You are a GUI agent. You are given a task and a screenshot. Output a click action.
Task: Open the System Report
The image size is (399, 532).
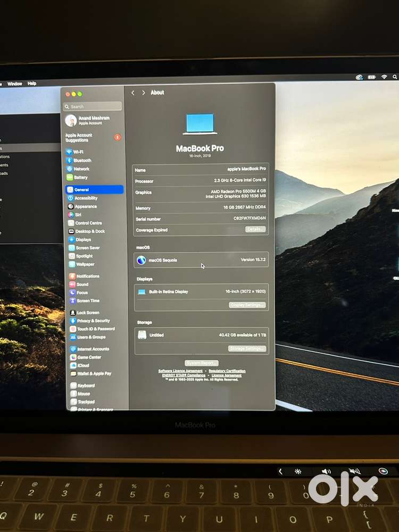click(x=202, y=363)
